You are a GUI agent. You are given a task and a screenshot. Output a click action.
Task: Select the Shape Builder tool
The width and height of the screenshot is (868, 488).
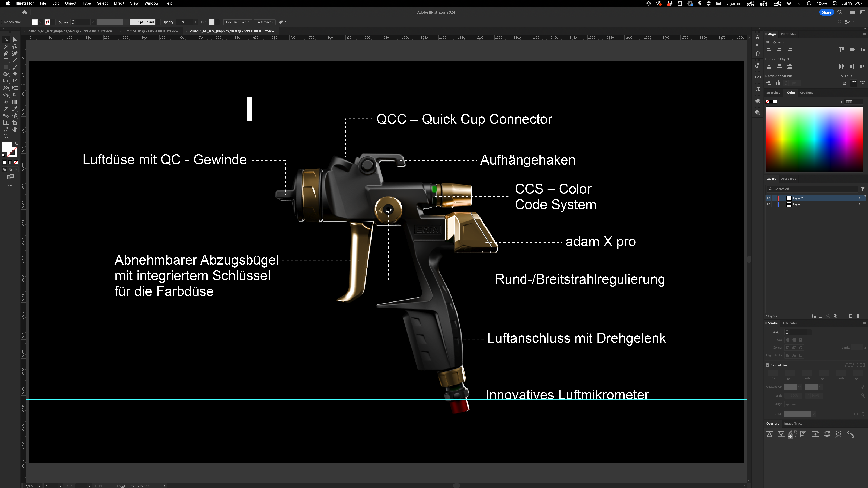coord(6,95)
